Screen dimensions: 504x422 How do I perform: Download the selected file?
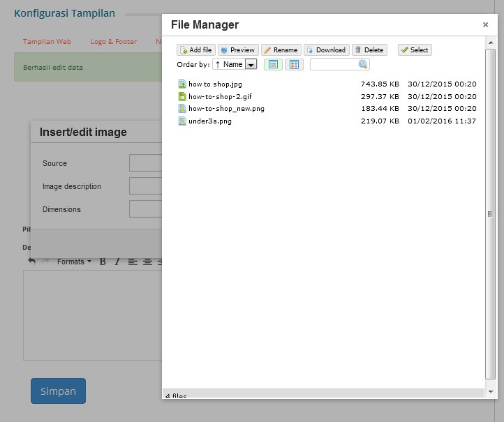point(326,50)
